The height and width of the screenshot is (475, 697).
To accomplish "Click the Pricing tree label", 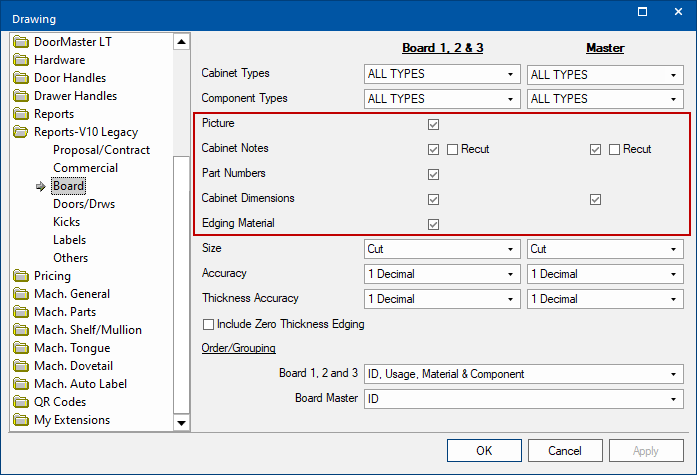I will click(x=52, y=276).
